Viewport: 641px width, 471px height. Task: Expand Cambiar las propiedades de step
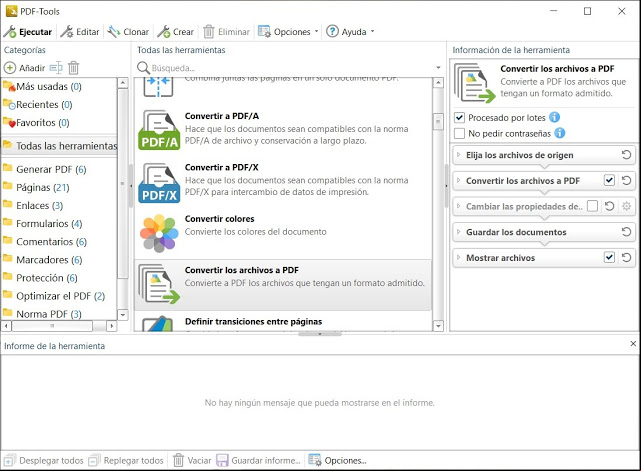point(458,206)
